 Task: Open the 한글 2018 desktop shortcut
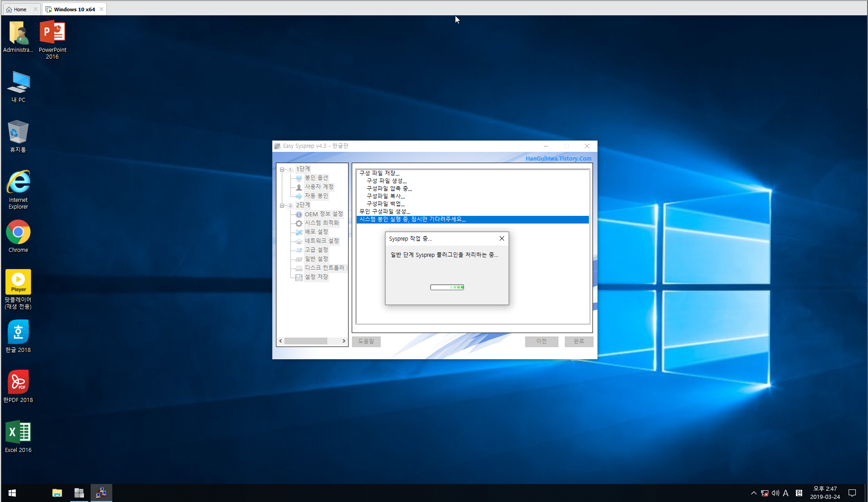pos(18,336)
